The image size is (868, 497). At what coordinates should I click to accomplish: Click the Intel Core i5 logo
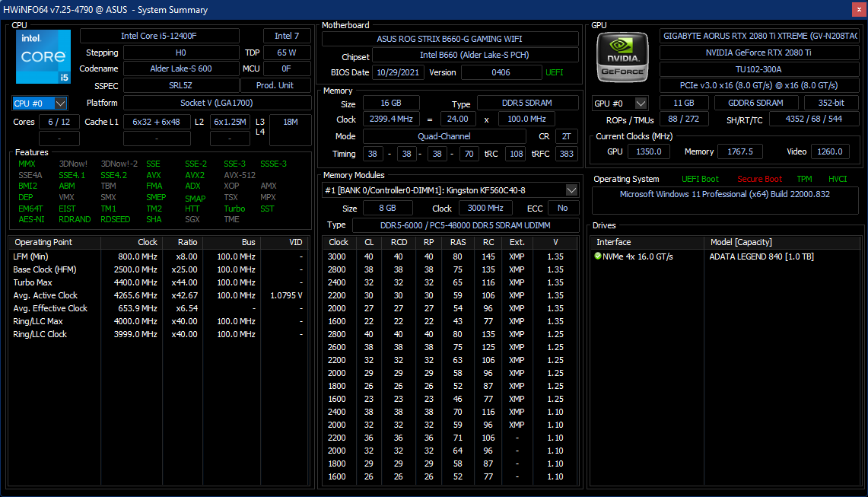(x=43, y=56)
